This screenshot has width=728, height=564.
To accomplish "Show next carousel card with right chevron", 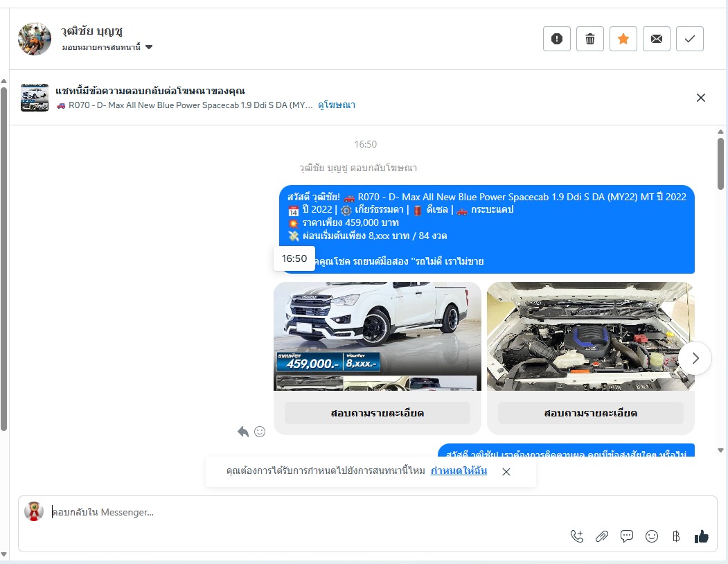I will (695, 358).
